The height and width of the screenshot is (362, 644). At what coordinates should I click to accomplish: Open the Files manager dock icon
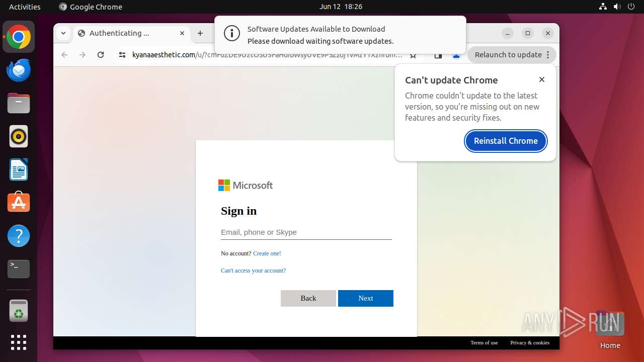pyautogui.click(x=19, y=104)
